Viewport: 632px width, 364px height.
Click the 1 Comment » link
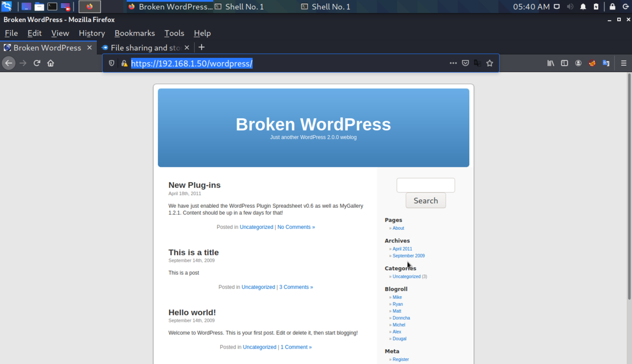tap(296, 347)
